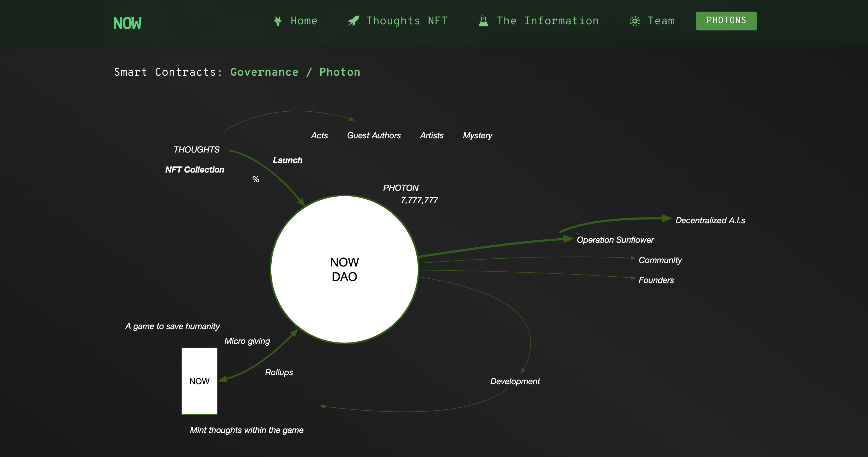Click the wolf icon beside Home
Screen dimensions: 868x457
tap(278, 21)
